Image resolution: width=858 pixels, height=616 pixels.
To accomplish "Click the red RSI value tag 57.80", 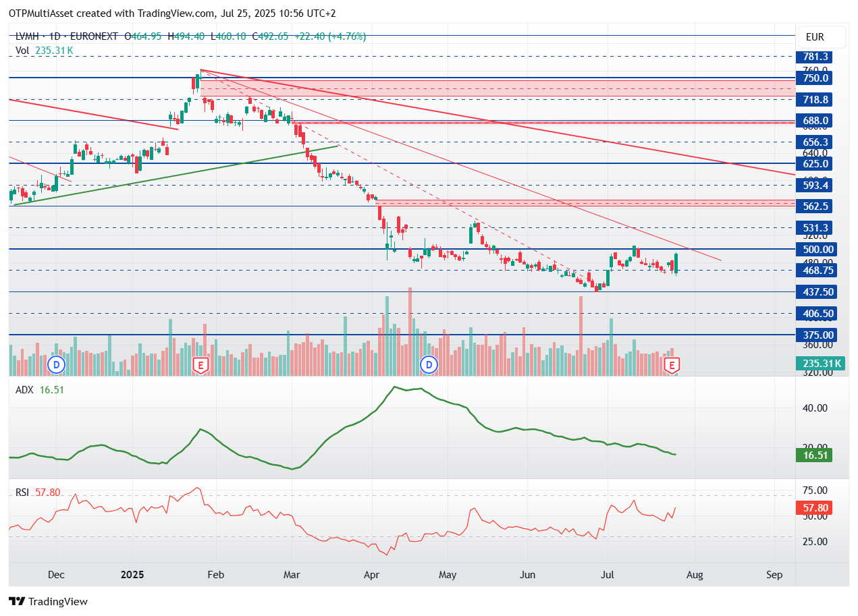I will click(x=814, y=507).
